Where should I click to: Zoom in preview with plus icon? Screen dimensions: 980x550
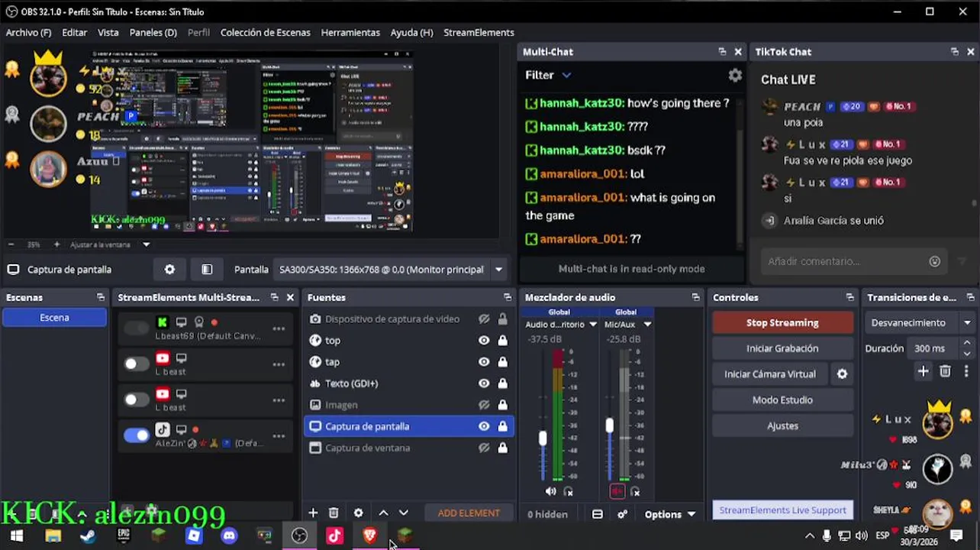pos(56,244)
